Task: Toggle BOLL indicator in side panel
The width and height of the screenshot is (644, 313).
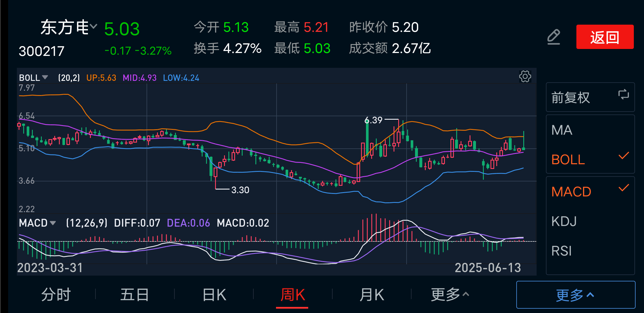Action: (590, 159)
